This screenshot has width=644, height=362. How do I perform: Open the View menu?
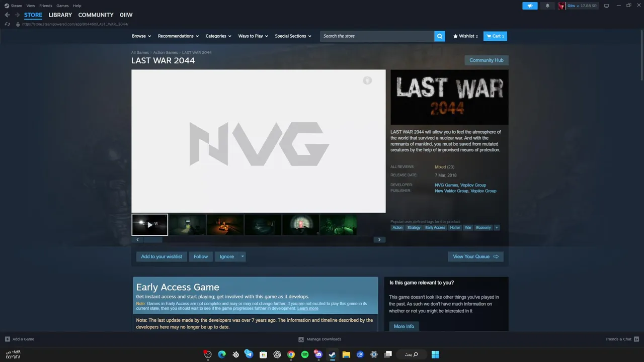(x=31, y=6)
